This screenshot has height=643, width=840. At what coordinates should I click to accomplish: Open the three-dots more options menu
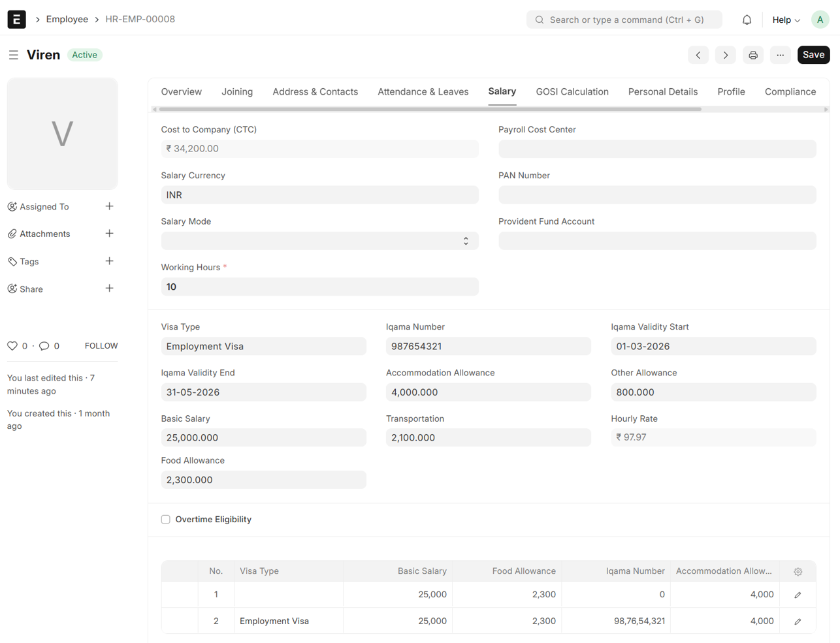pos(781,55)
